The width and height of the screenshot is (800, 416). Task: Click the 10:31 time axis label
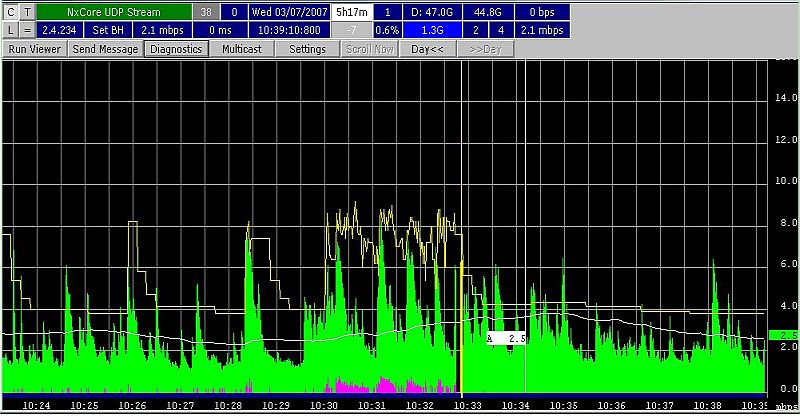point(372,405)
